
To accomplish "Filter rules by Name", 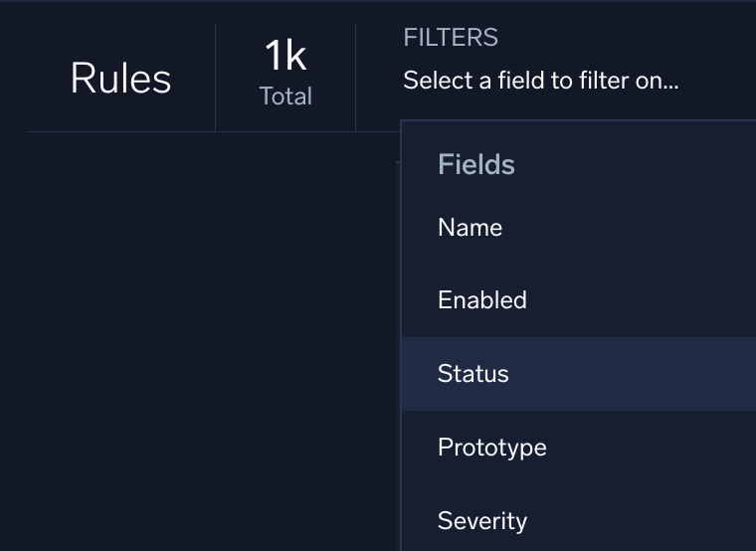I will [x=470, y=228].
